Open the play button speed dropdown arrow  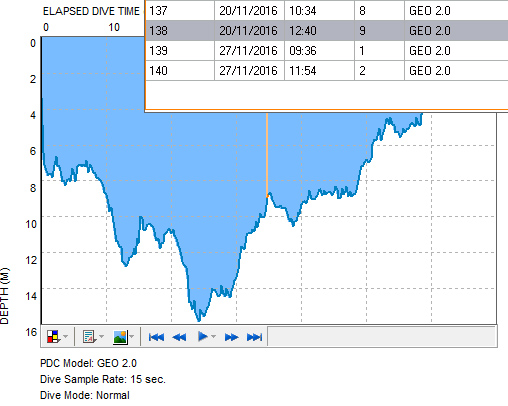213,337
